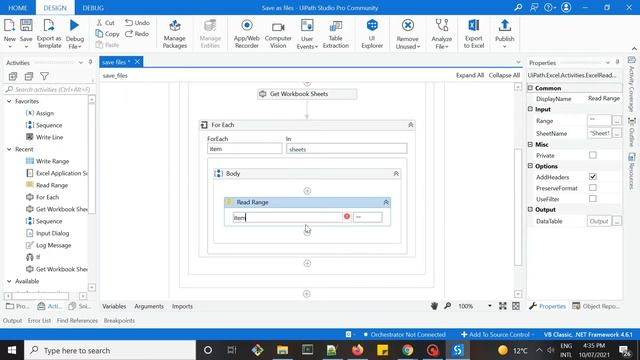The width and height of the screenshot is (640, 360).
Task: Open the DataTable output ellipsis button
Action: coord(617,221)
